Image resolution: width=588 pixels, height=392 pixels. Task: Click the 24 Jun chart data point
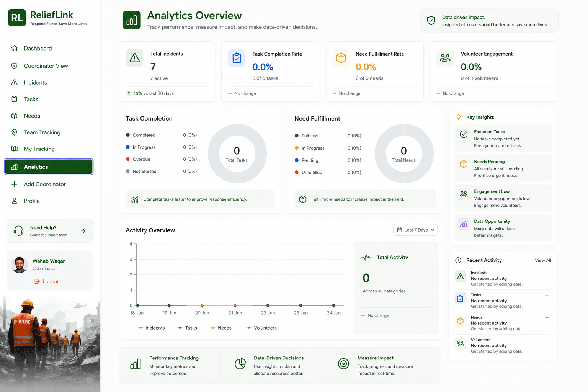(x=333, y=305)
